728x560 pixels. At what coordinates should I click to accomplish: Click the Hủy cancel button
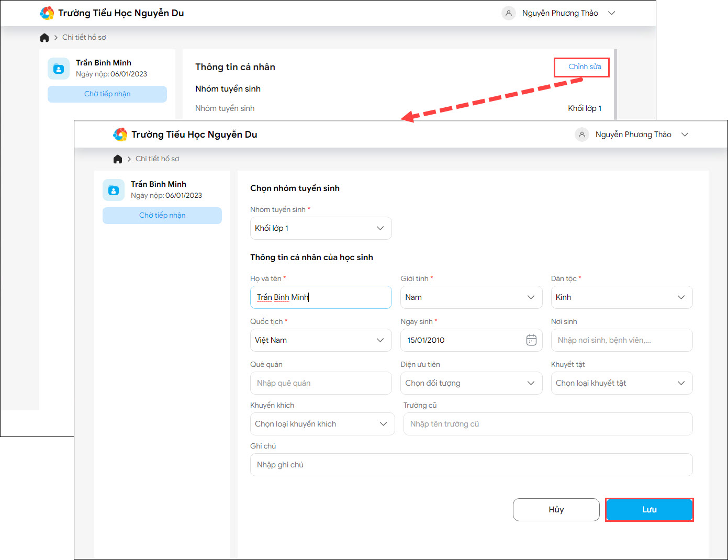[556, 510]
